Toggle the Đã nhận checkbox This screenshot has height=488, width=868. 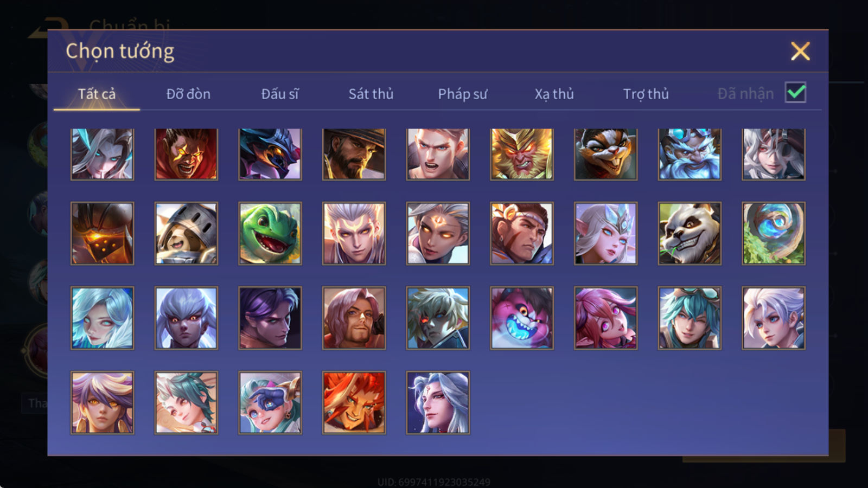[x=795, y=93]
